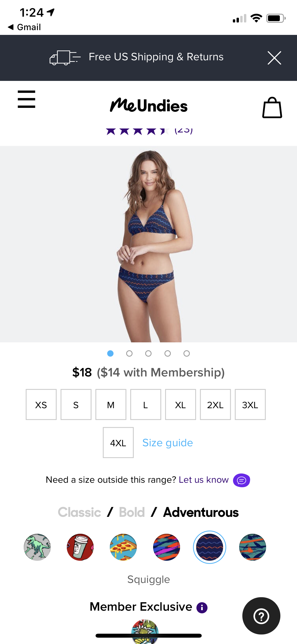The width and height of the screenshot is (297, 644).
Task: Jump to the third product image dot
Action: [148, 353]
